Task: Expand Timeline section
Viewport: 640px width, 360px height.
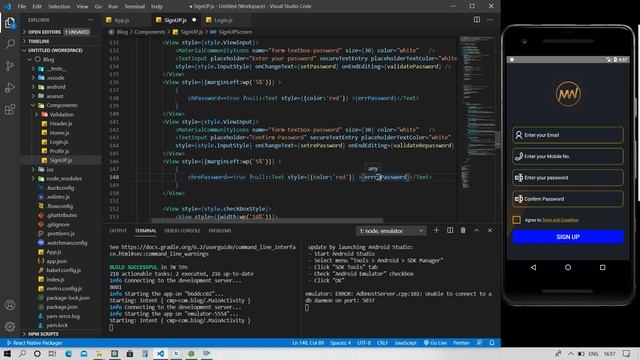Action: [60, 41]
